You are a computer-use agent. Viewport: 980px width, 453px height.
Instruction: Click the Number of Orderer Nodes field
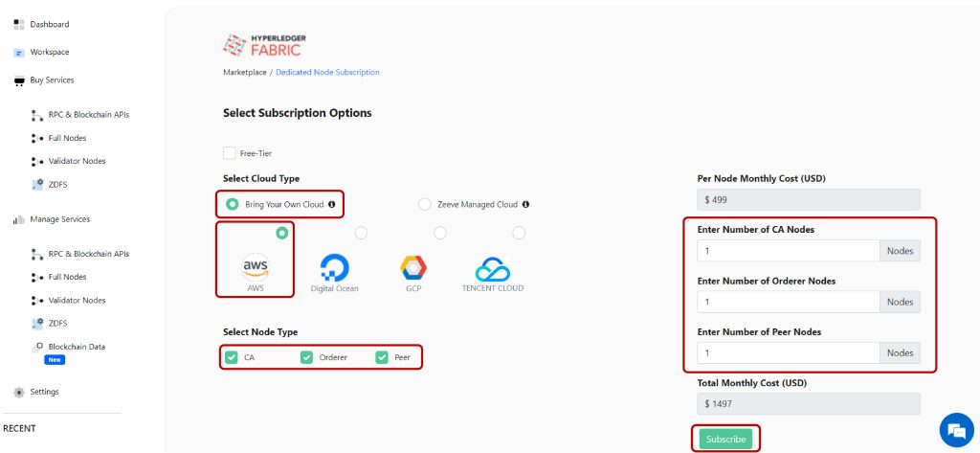click(x=789, y=302)
